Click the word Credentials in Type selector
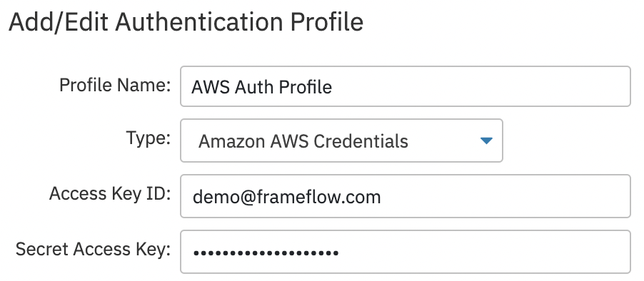Viewport: 644px width, 281px height. point(361,141)
